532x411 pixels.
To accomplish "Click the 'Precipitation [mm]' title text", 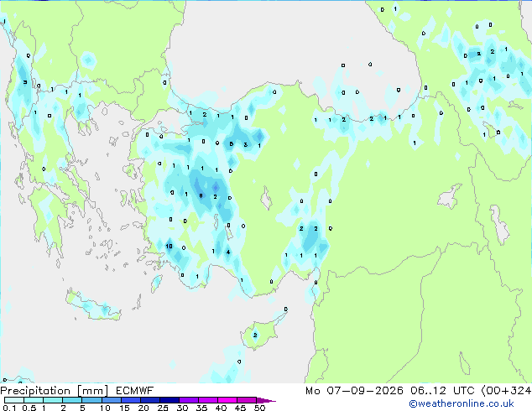I will [x=55, y=391].
